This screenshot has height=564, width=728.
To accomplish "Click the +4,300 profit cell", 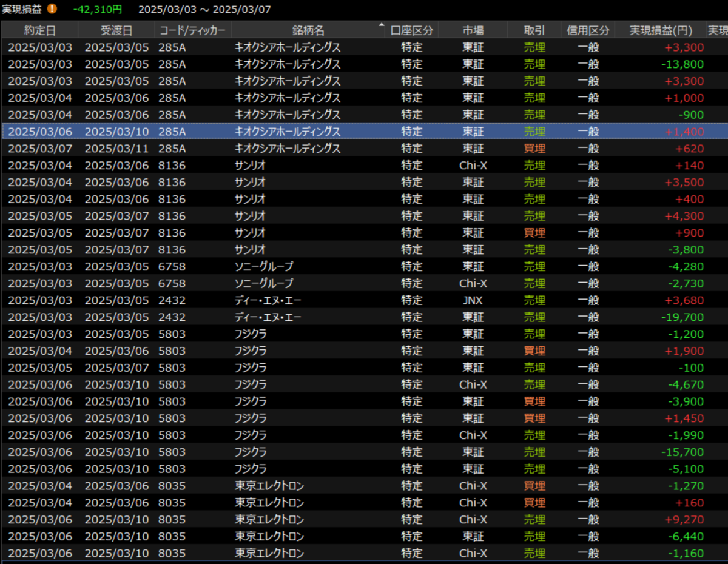I will point(684,216).
